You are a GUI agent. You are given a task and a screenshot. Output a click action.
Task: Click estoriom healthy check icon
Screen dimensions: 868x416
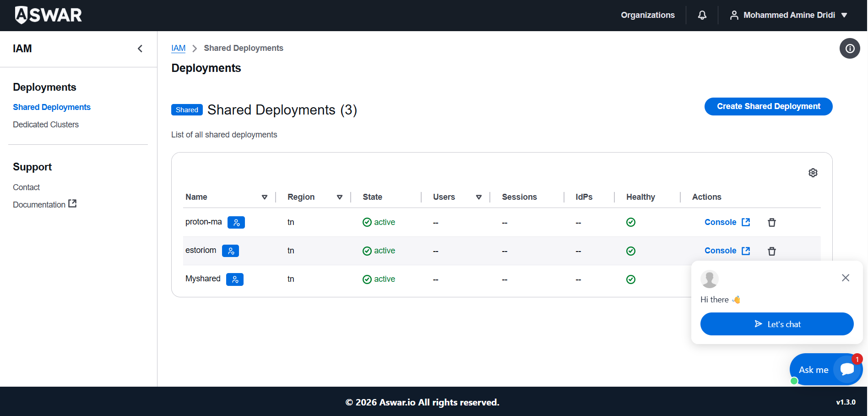pos(630,251)
